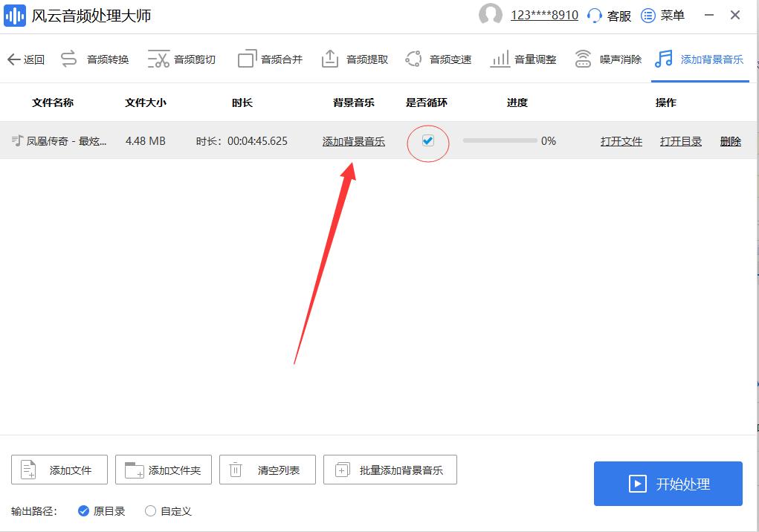Select the 原目录 output path radio button
759x532 pixels.
pyautogui.click(x=84, y=511)
